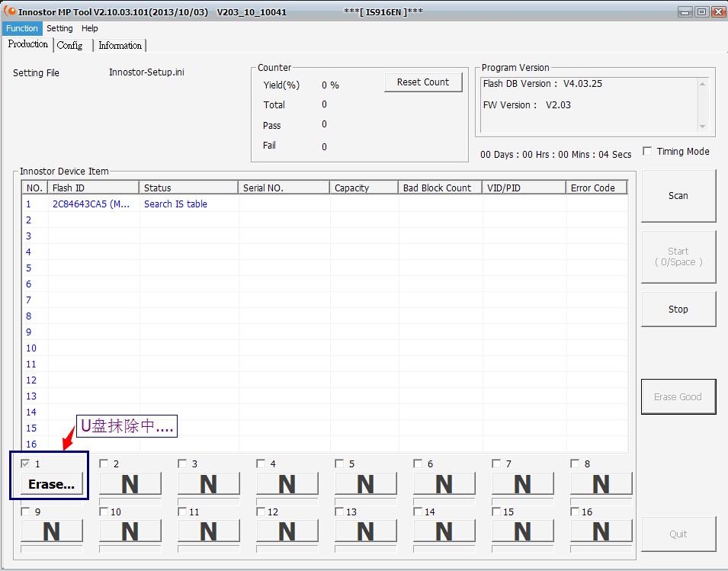Click the Flash ID column header
This screenshot has height=571, width=728.
pos(93,188)
